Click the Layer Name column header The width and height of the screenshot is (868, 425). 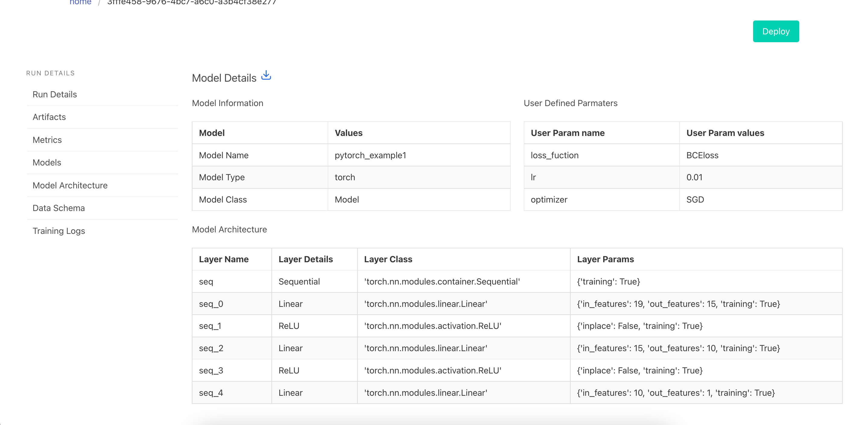pyautogui.click(x=224, y=259)
